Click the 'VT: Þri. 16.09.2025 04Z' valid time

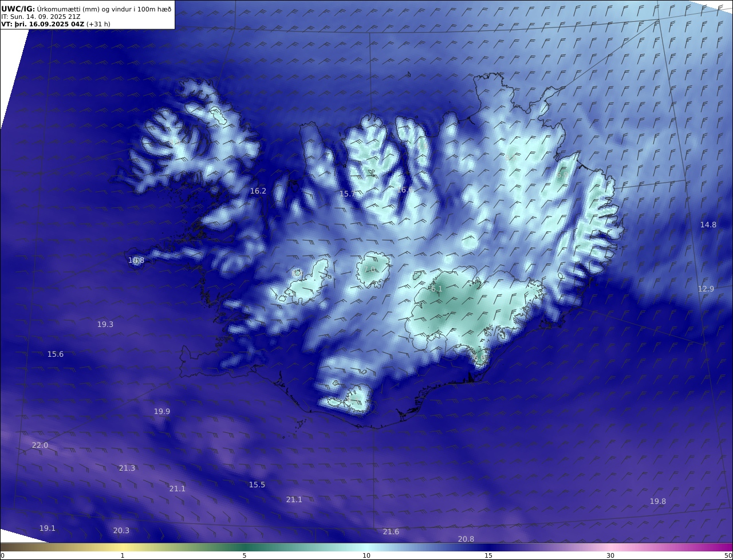click(x=43, y=24)
